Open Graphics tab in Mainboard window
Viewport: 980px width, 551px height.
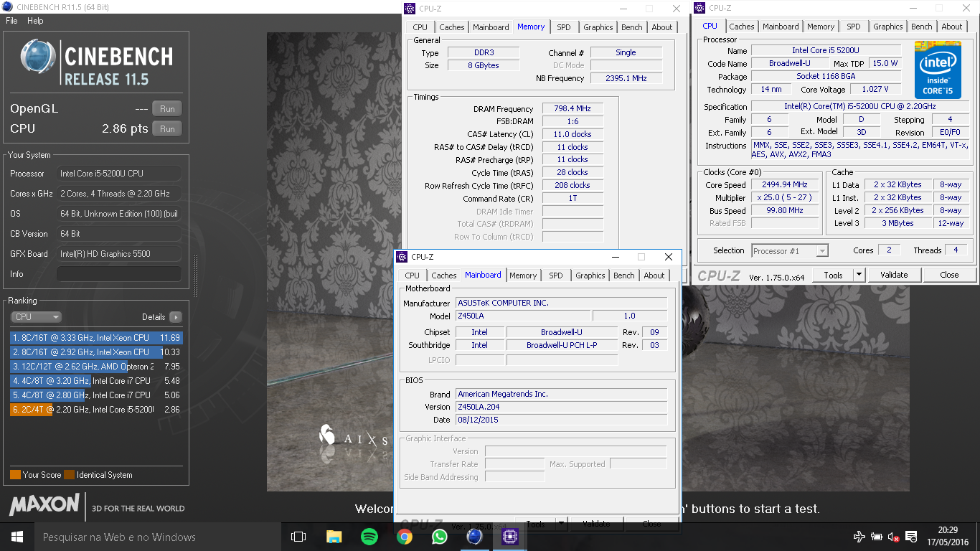point(590,275)
